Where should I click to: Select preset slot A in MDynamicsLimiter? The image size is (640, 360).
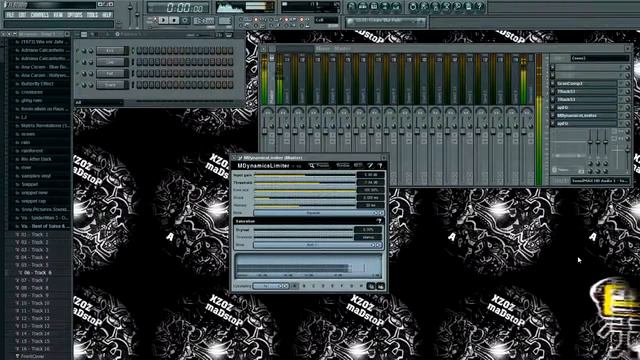pyautogui.click(x=294, y=286)
